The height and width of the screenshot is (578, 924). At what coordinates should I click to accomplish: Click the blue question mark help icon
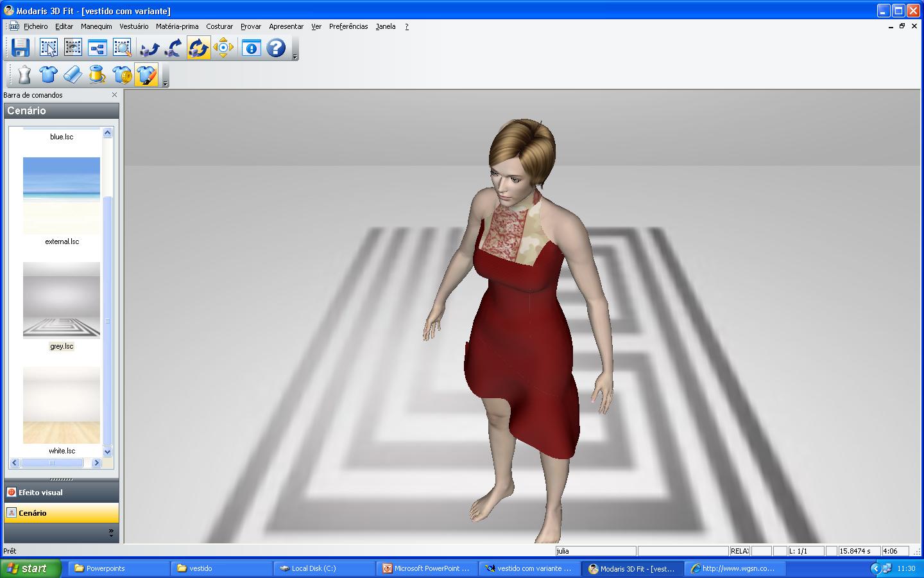click(x=276, y=48)
